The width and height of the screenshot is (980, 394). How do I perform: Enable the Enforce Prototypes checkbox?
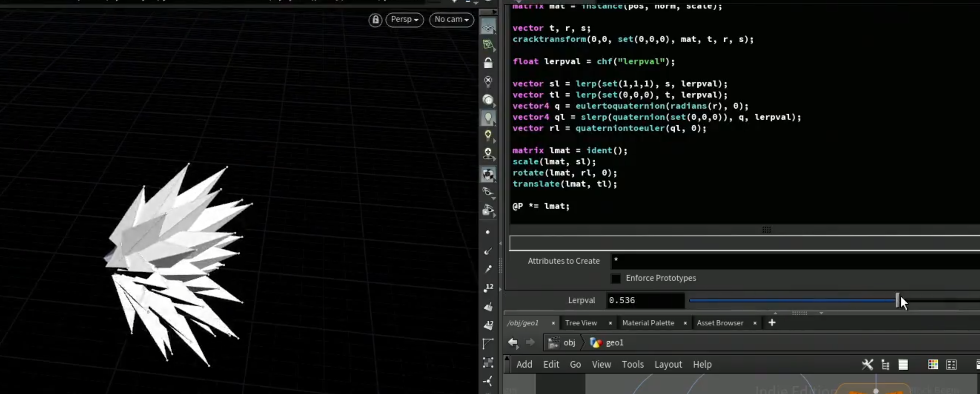tap(615, 278)
